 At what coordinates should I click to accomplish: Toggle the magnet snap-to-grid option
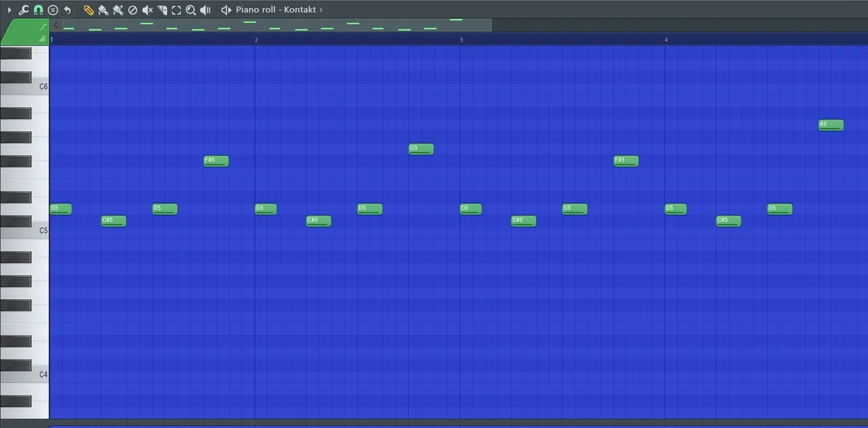(39, 10)
